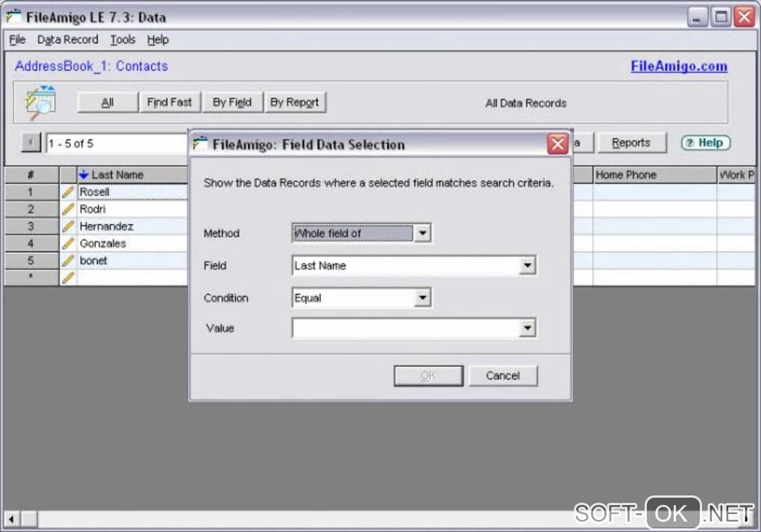
Task: Maximize the FileAmigo main window
Action: click(x=721, y=17)
